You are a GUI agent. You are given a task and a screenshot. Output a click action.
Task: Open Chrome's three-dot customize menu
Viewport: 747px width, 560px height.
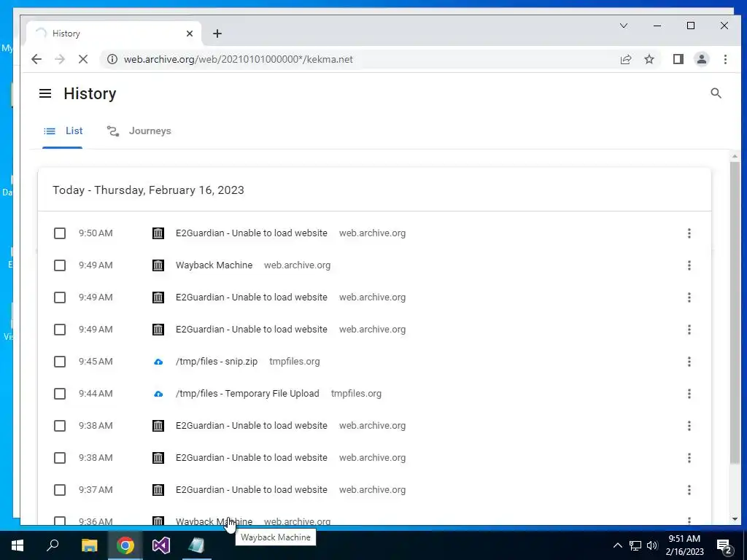pos(725,60)
